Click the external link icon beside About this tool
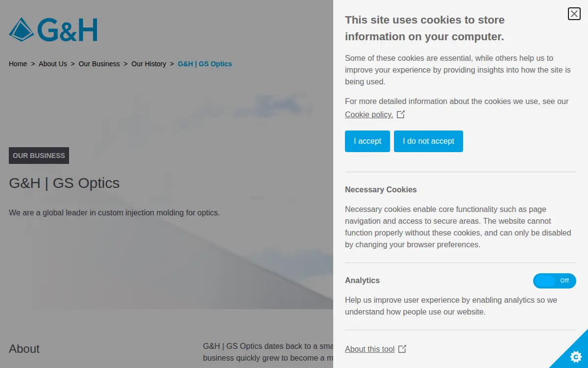This screenshot has height=368, width=588. [x=402, y=349]
